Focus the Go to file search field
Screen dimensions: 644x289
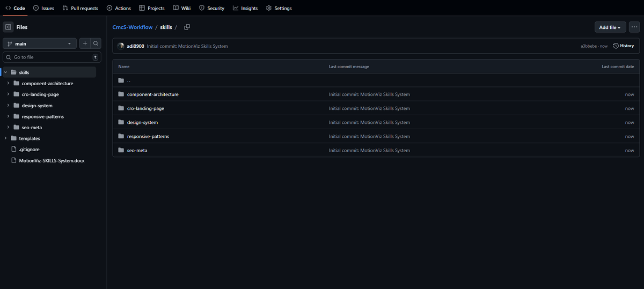coord(52,57)
